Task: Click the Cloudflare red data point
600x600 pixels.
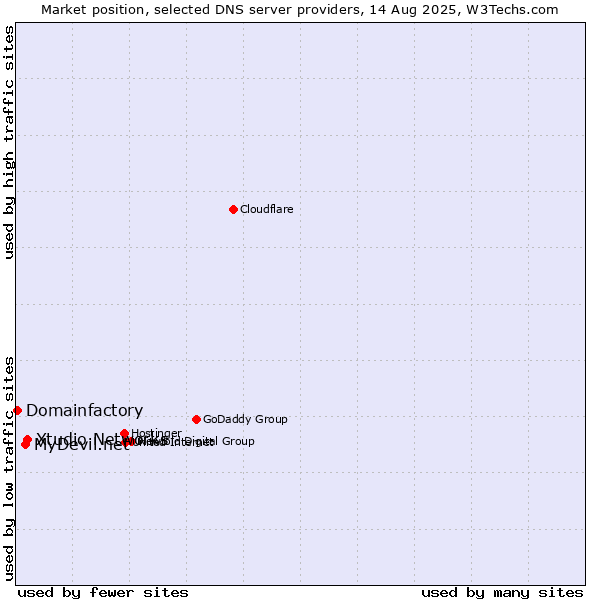Action: click(x=233, y=209)
